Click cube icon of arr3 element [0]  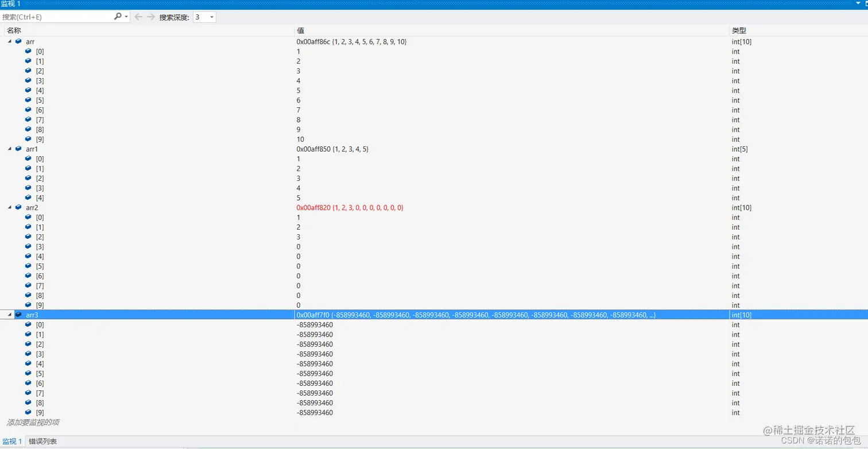point(28,324)
